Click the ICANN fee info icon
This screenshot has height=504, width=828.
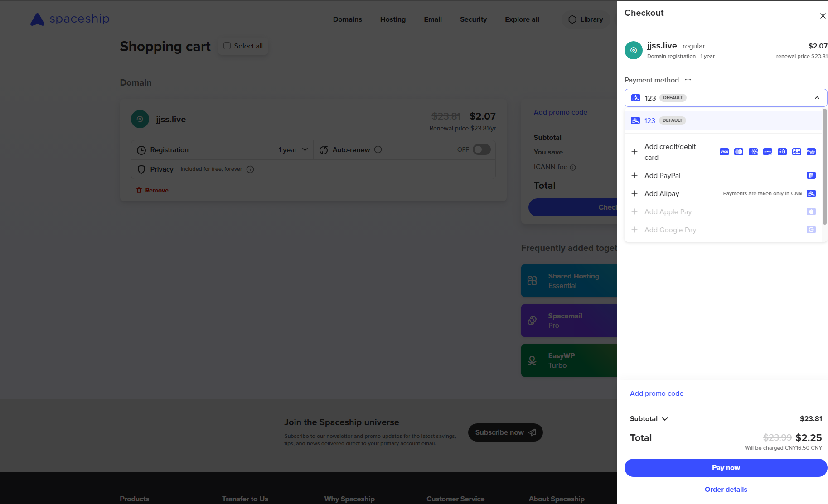click(573, 168)
